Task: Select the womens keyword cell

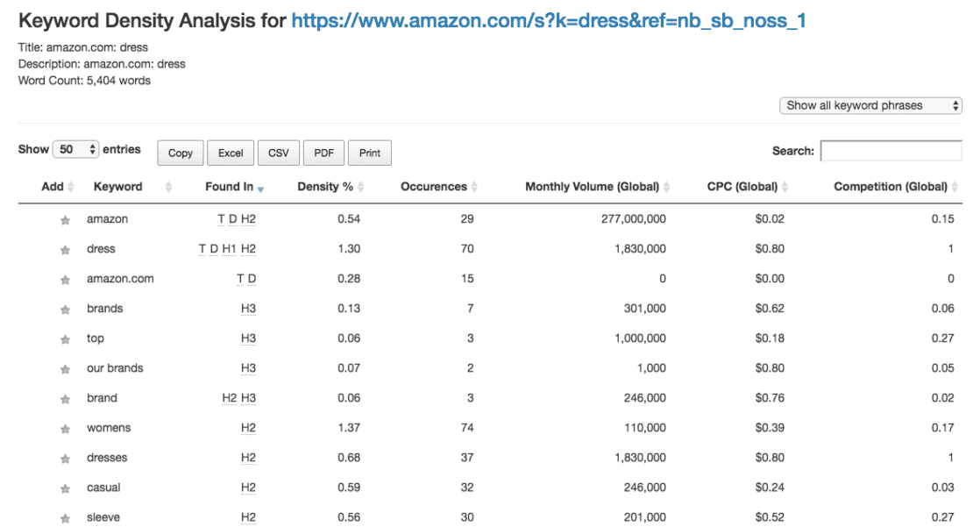Action: (x=109, y=428)
